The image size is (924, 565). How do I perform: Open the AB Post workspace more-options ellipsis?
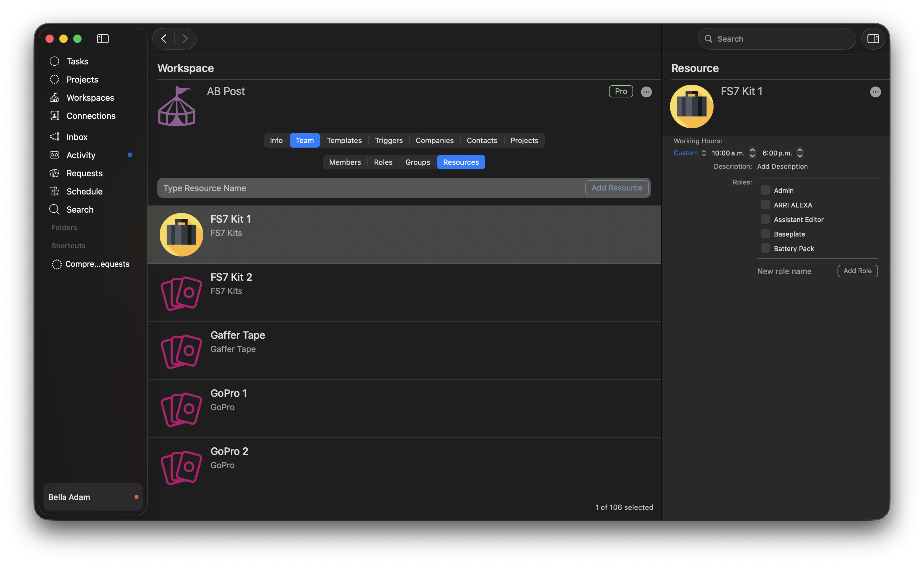pyautogui.click(x=646, y=92)
